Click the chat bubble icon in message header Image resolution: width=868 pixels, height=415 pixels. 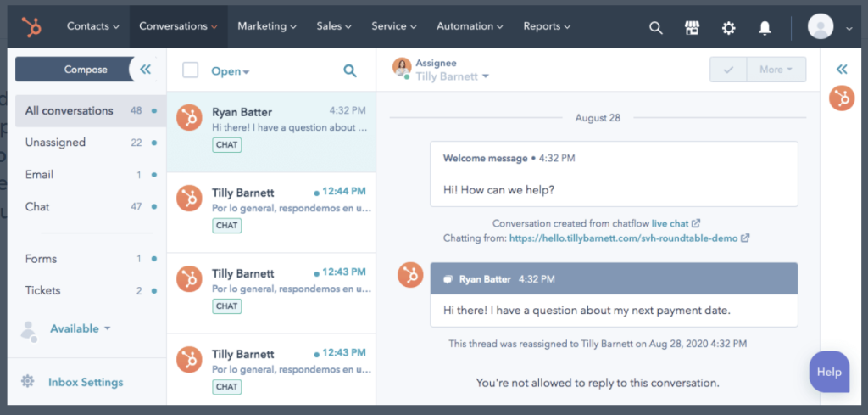click(448, 280)
